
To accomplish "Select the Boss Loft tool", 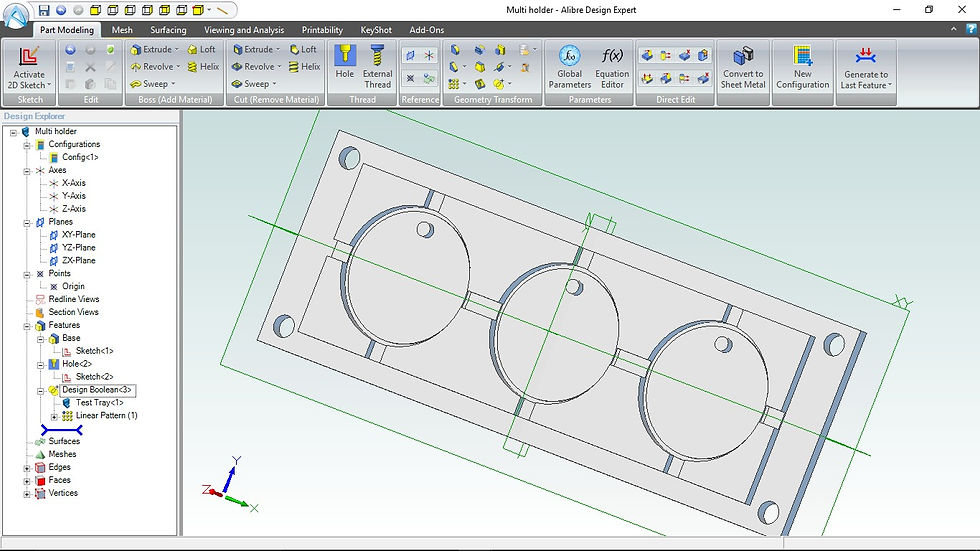I will [201, 49].
